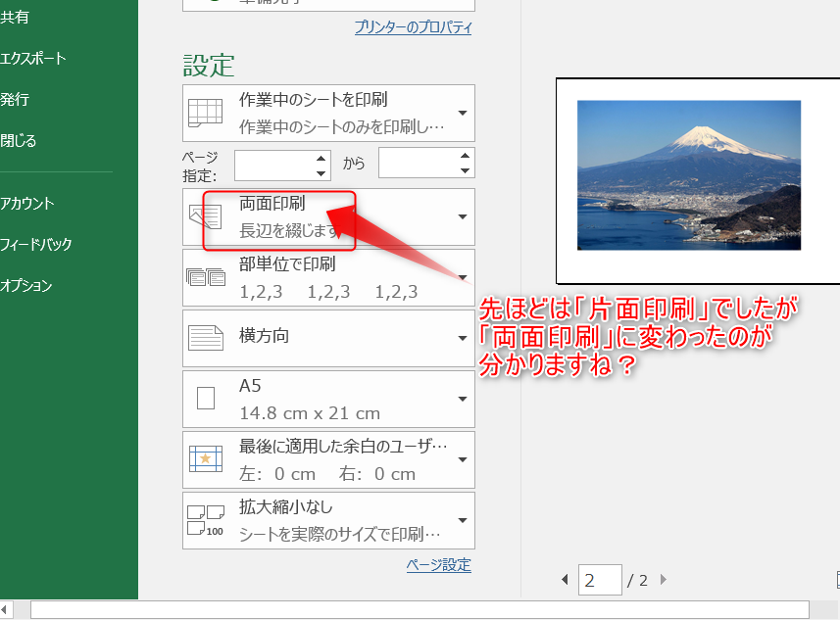Expand the paper size dropdown

(461, 399)
